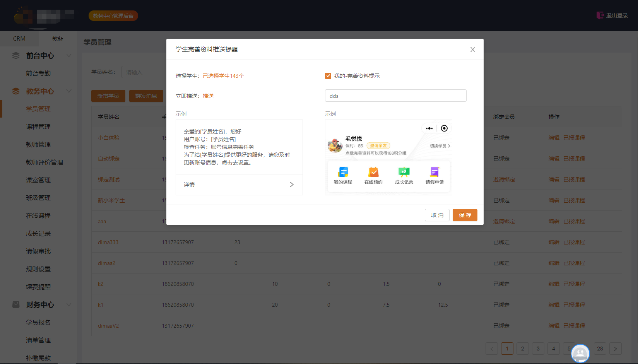Click the 成长记录 icon in preview
This screenshot has width=638, height=364.
click(404, 172)
